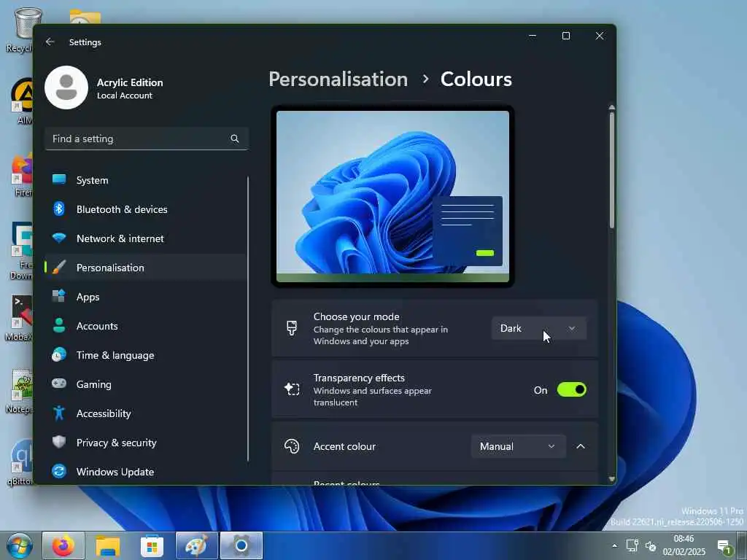The image size is (747, 560).
Task: Open File Explorer from the taskbar
Action: click(108, 545)
